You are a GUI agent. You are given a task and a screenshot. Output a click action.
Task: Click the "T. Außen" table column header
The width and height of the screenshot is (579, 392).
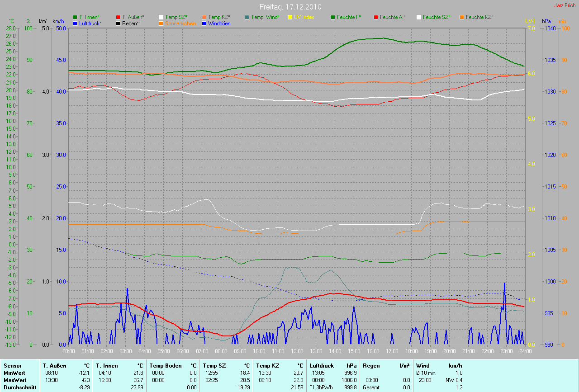[x=54, y=365]
